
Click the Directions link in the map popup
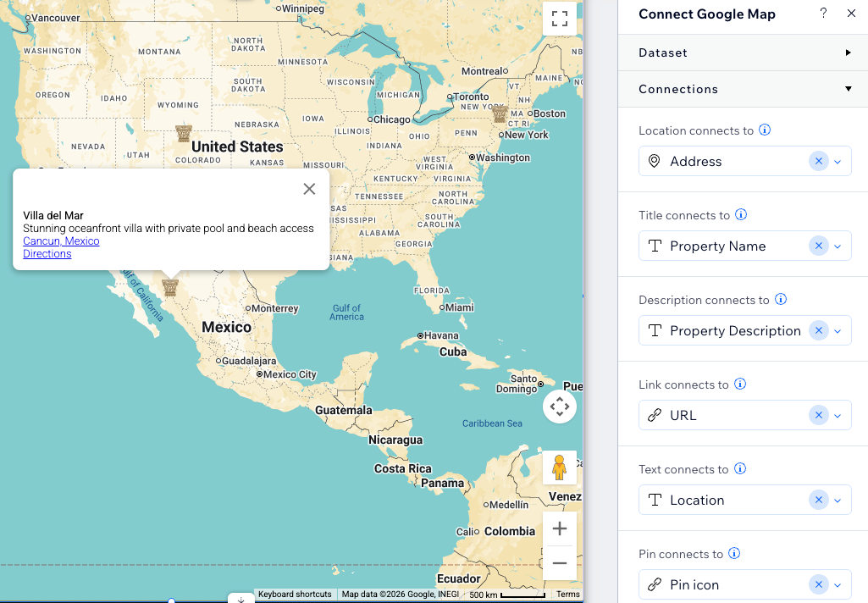[x=47, y=253]
